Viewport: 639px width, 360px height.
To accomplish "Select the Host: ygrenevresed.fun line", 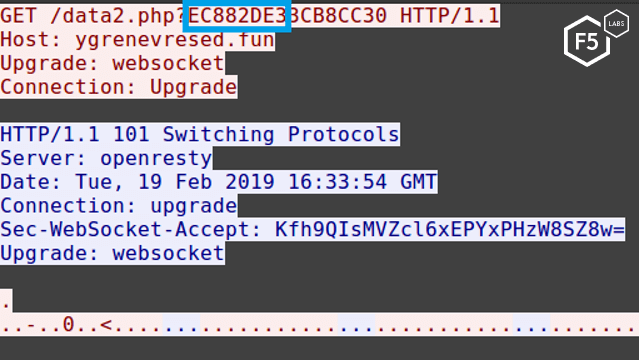I will pyautogui.click(x=137, y=40).
